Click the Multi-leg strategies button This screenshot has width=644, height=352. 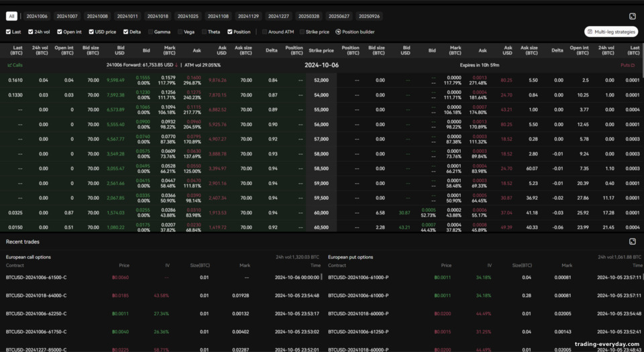click(611, 32)
